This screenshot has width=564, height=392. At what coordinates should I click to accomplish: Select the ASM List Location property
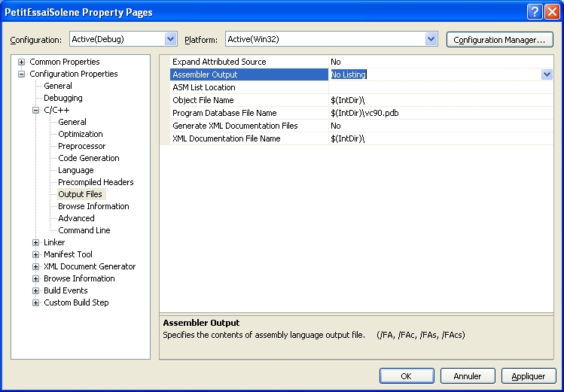click(x=249, y=87)
